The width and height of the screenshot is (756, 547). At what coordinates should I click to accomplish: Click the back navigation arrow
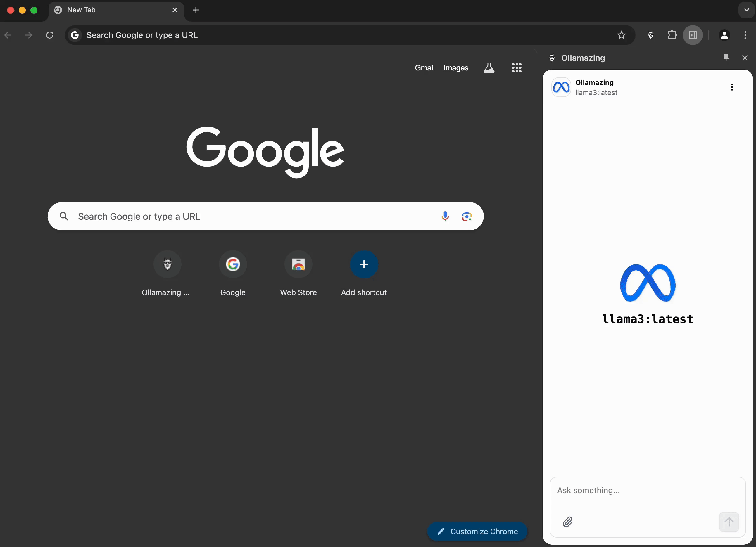point(8,35)
